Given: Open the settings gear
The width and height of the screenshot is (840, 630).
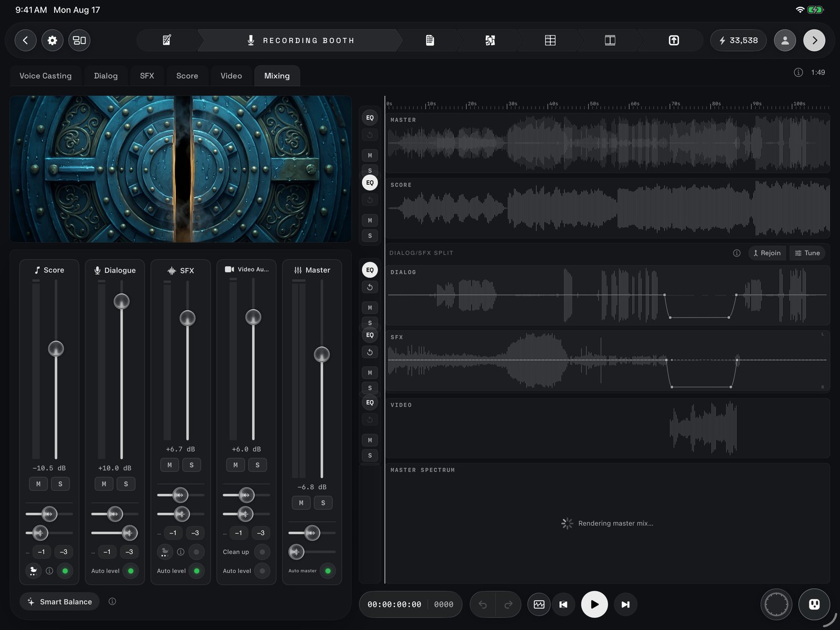Looking at the screenshot, I should (x=52, y=40).
